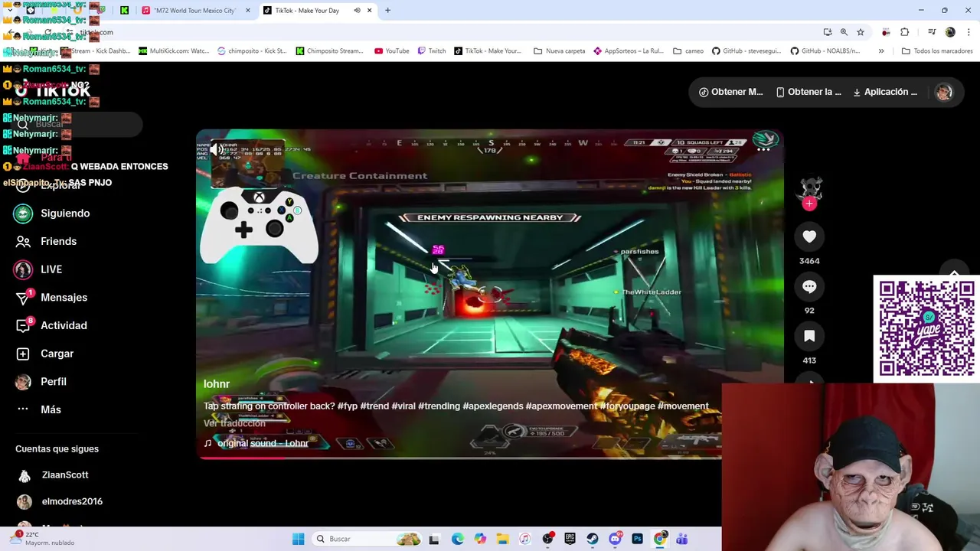Open Copilot from the taskbar
This screenshot has height=551, width=980.
(480, 540)
